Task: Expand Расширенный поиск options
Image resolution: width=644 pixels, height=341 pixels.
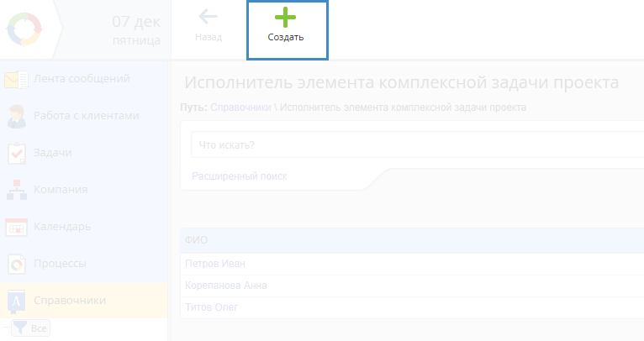Action: [x=239, y=176]
